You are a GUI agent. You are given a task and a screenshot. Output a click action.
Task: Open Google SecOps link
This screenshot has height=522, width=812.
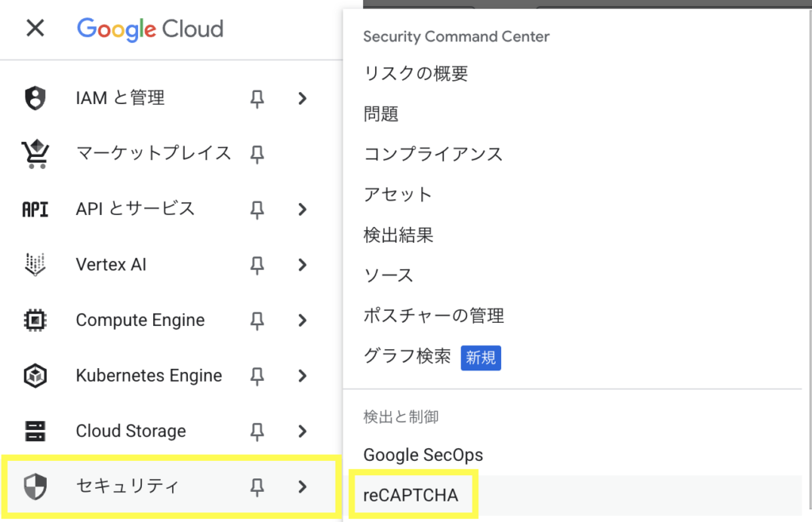tap(423, 455)
